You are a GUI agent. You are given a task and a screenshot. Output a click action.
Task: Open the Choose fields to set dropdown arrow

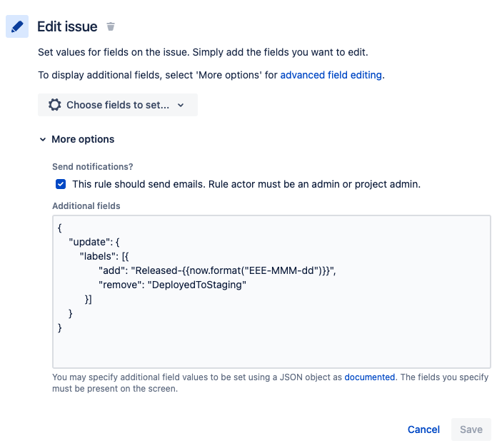pyautogui.click(x=181, y=105)
